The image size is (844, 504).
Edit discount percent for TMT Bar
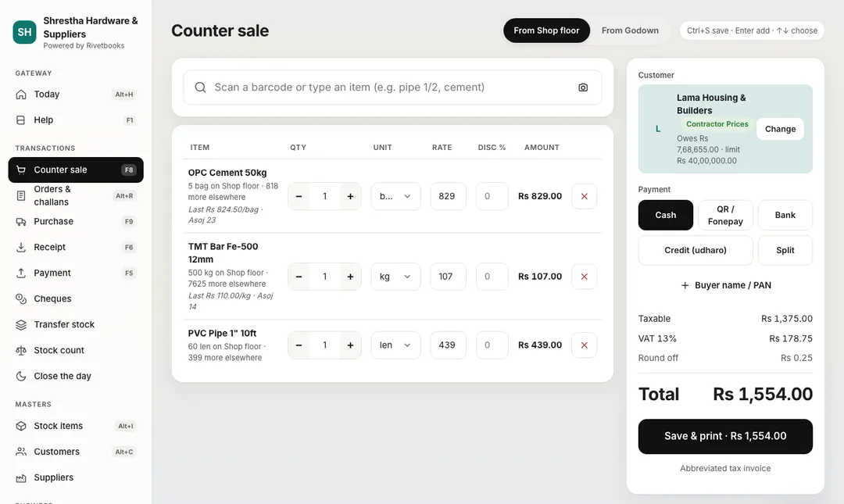click(492, 277)
